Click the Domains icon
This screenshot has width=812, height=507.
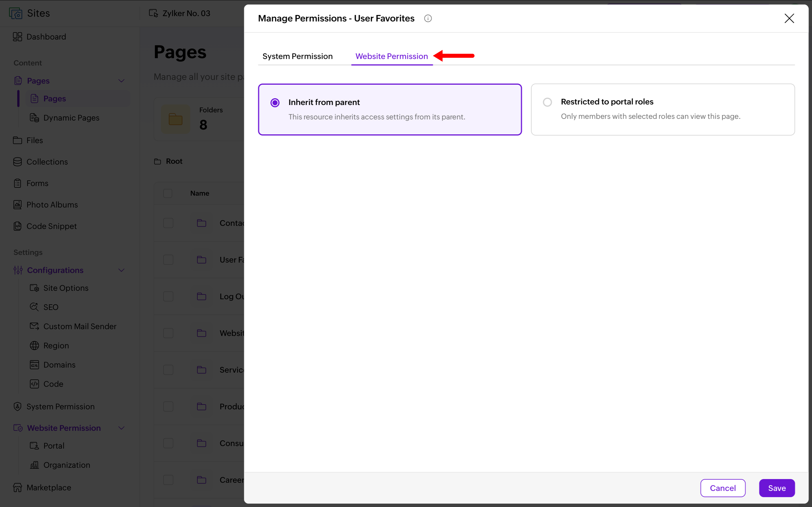(x=34, y=364)
